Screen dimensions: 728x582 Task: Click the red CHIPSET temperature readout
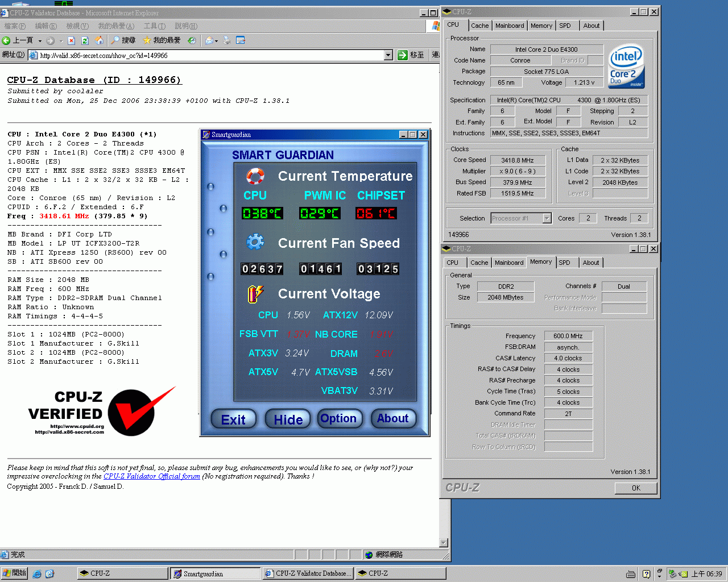[x=376, y=213]
